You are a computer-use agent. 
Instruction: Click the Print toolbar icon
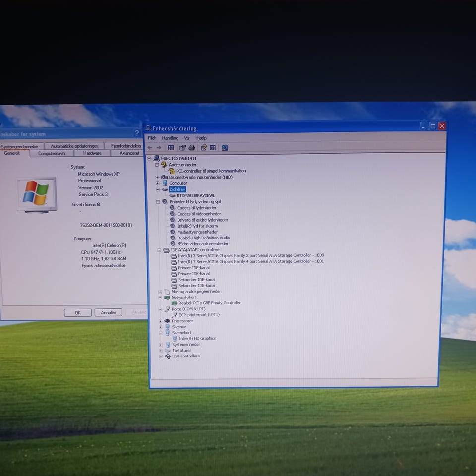click(191, 148)
